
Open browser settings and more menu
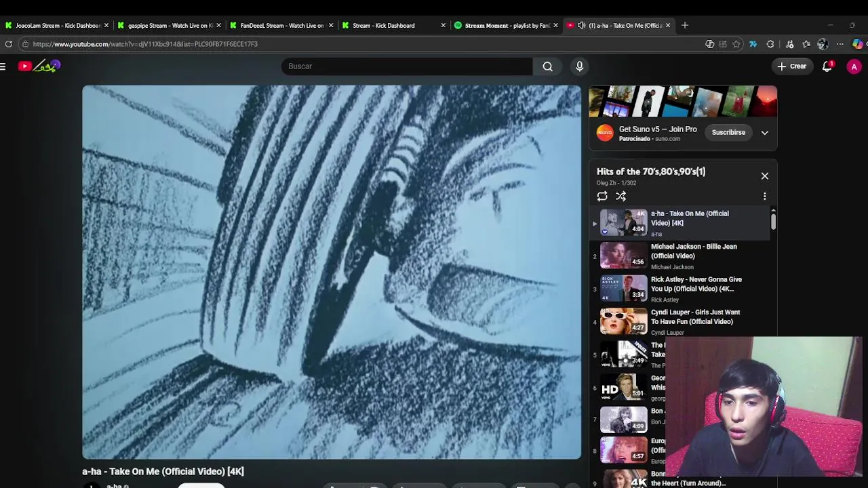pos(840,44)
